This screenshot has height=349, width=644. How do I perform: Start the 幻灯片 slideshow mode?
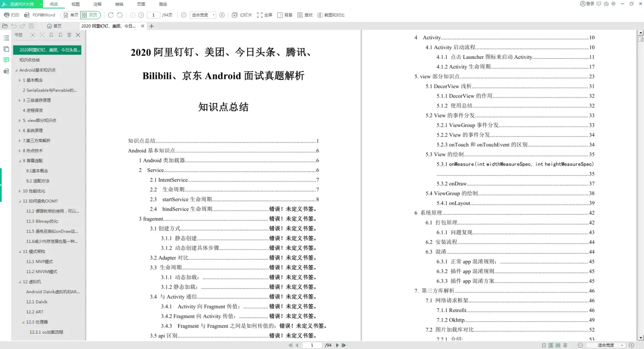tap(242, 15)
